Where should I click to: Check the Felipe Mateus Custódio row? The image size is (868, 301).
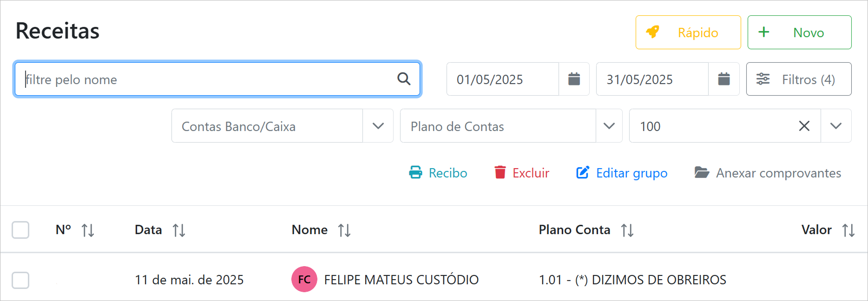(x=20, y=280)
